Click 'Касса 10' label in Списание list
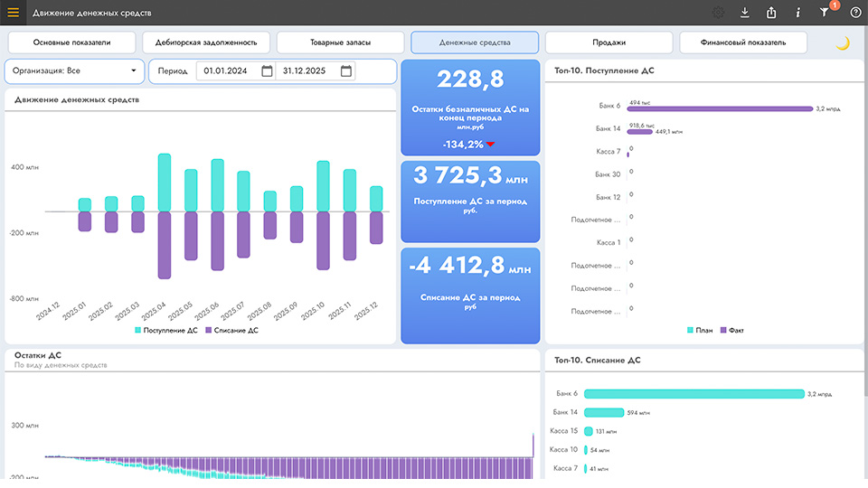This screenshot has height=488, width=868. [563, 450]
